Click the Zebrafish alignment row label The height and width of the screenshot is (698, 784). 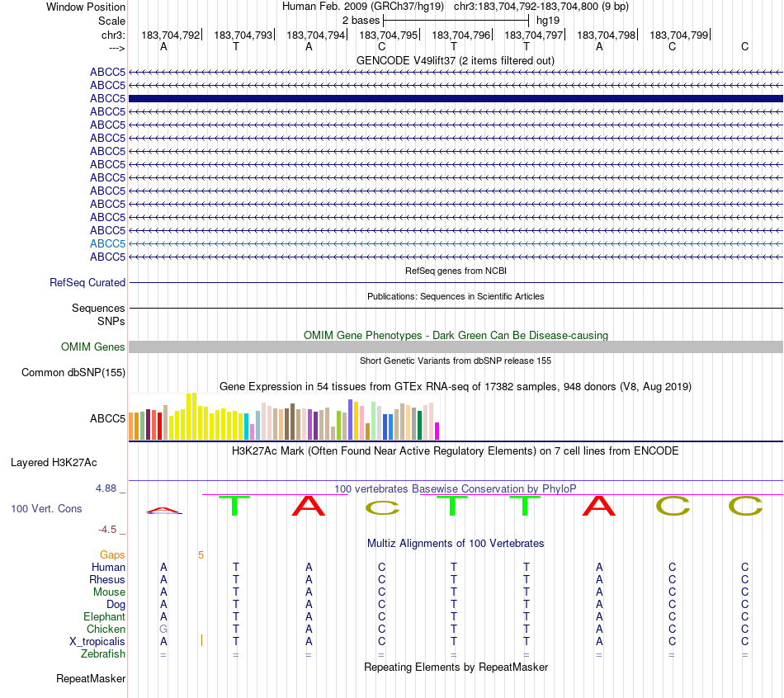[x=103, y=654]
